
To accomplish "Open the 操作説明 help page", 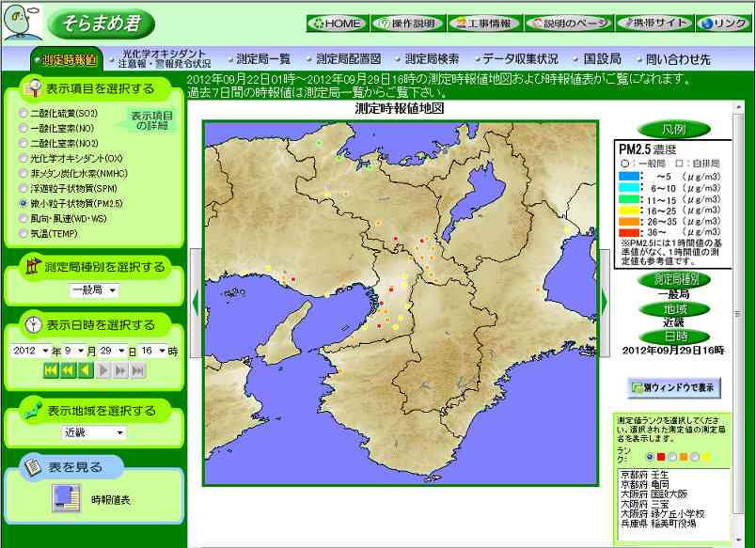I will (406, 23).
